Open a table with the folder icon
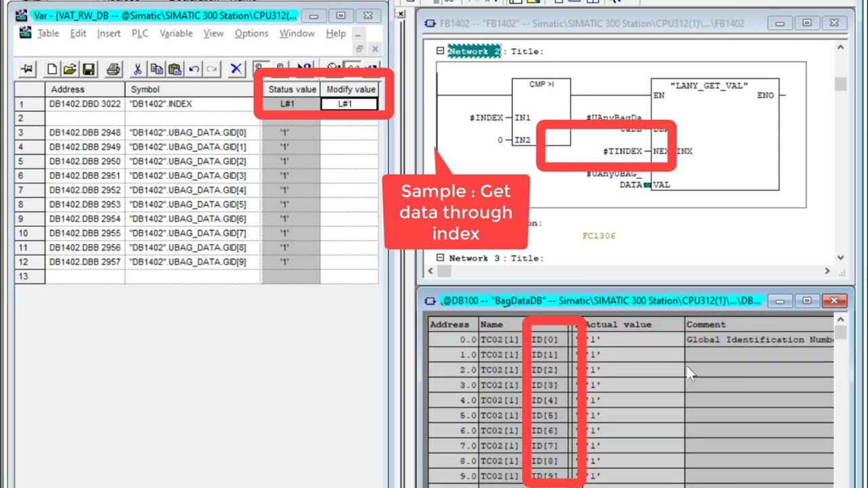 (x=70, y=68)
